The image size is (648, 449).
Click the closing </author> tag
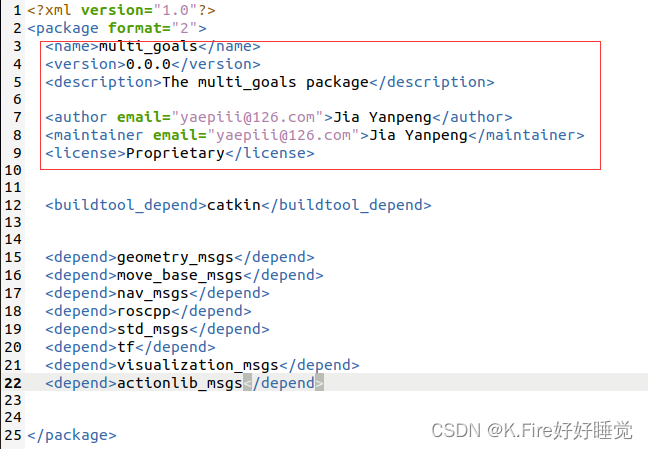[x=472, y=117]
